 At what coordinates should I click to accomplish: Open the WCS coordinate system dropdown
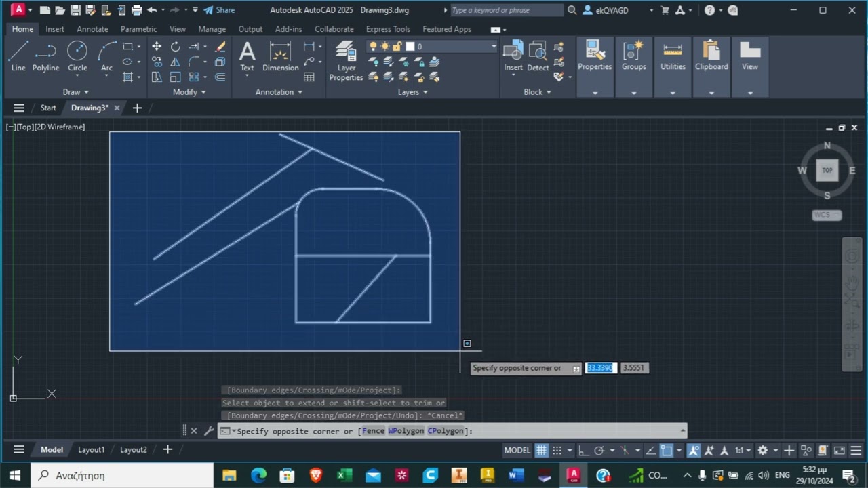(827, 215)
